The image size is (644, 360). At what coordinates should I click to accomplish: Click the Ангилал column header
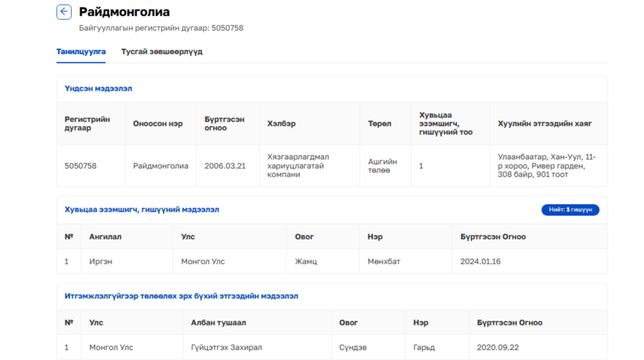105,237
